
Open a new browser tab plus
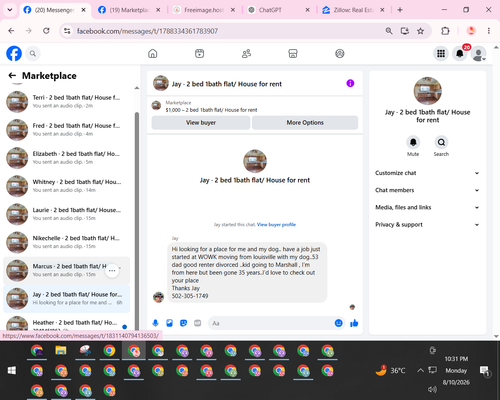point(400,10)
